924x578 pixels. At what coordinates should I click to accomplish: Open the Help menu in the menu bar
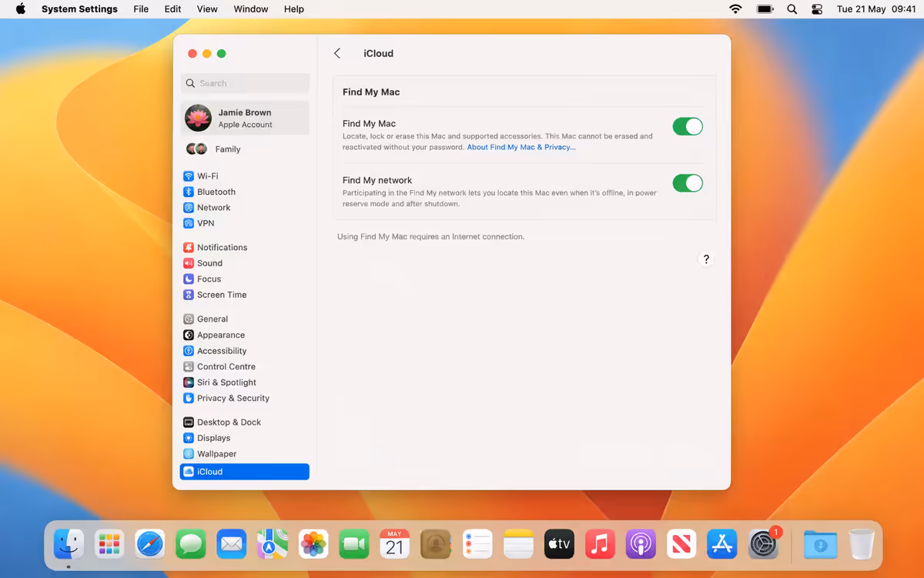point(294,9)
